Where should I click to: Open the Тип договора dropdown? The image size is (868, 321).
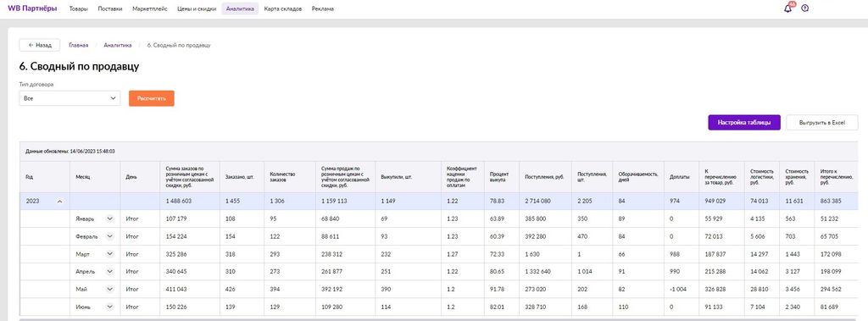click(x=70, y=98)
